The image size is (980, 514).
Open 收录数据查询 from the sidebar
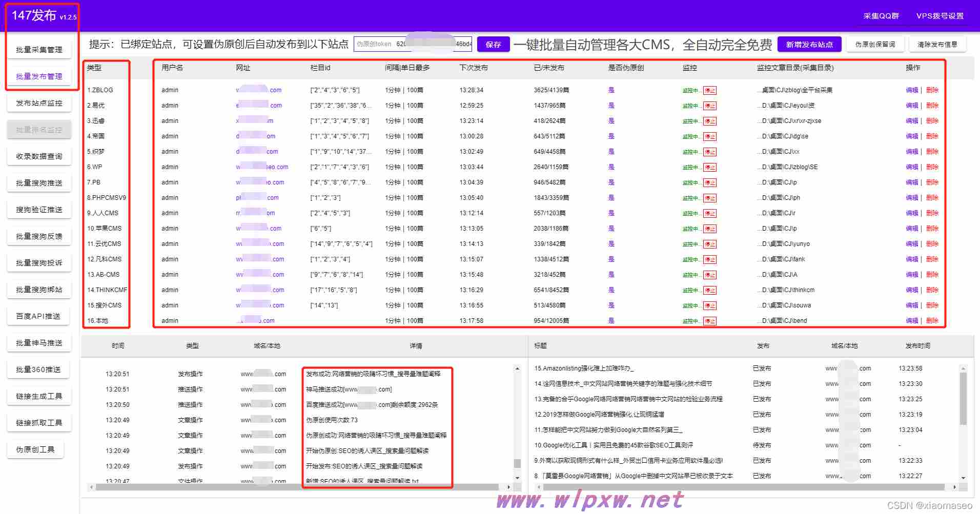(x=39, y=156)
